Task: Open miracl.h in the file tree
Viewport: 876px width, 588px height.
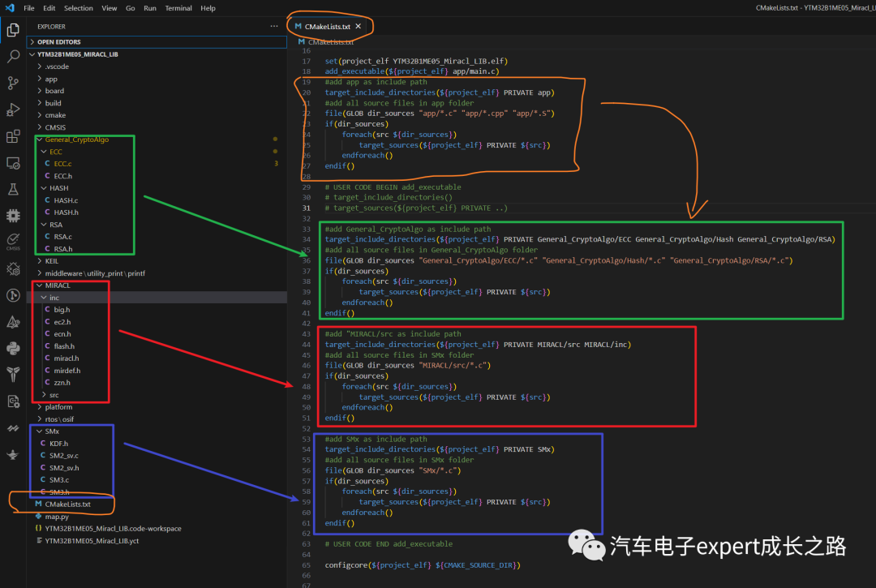Action: click(157, 358)
